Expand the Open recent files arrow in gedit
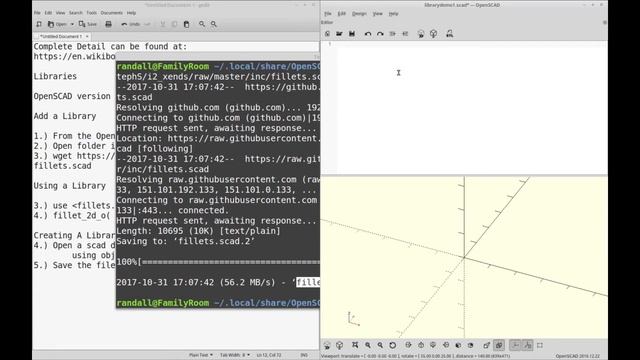The image size is (640, 360). point(72,24)
